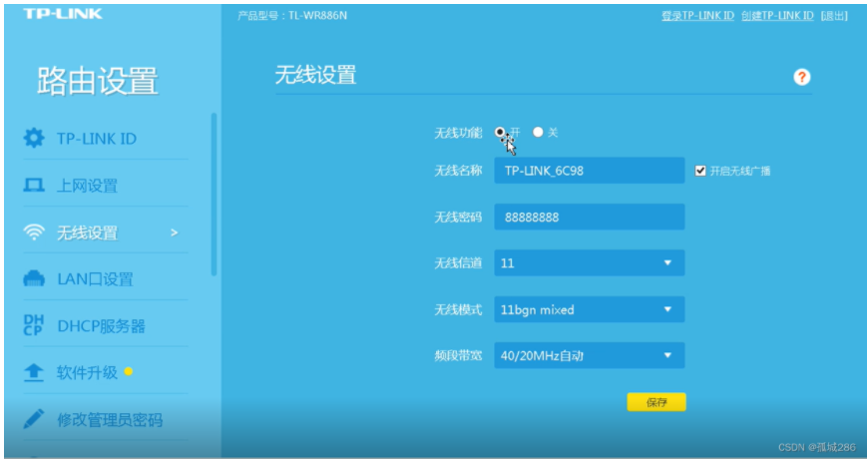Screen dimensions: 868x461
Task: Click the arrow chevron next to 无线设置
Action: (x=175, y=232)
